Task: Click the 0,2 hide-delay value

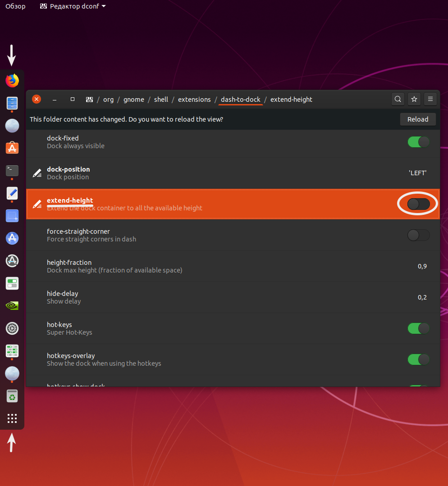Action: [422, 297]
